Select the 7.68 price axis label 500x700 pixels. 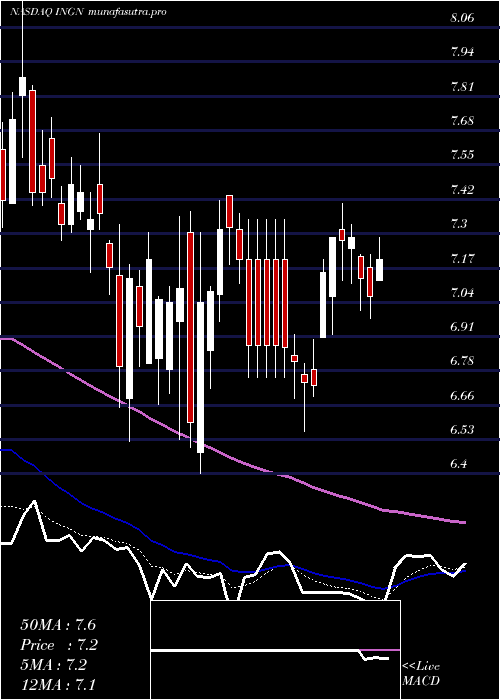pos(462,121)
